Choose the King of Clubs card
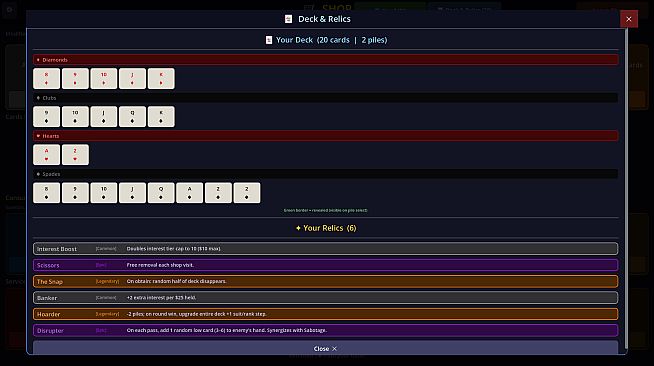Screen dimensions: 654x366 pos(161,116)
